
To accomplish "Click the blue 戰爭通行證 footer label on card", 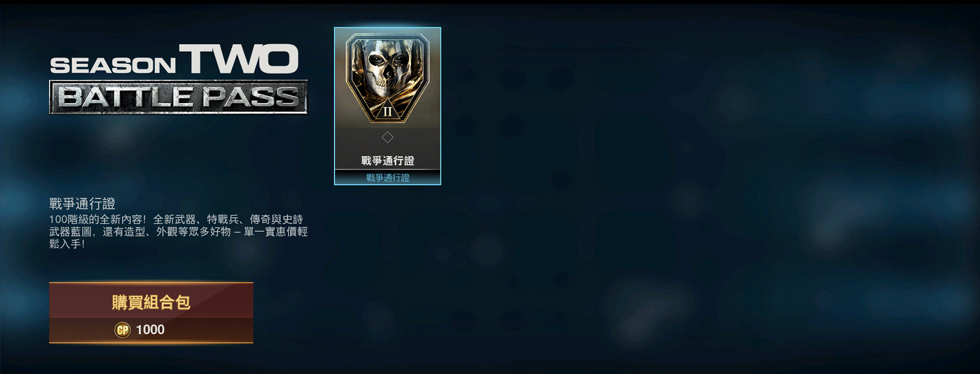I will click(387, 178).
